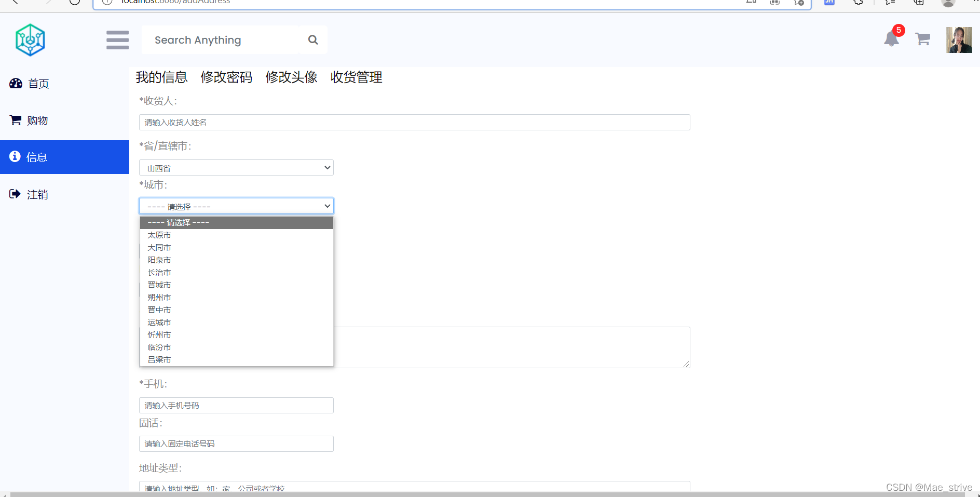The width and height of the screenshot is (980, 497).
Task: Click the 购物 cart icon in the sidebar
Action: coord(15,120)
